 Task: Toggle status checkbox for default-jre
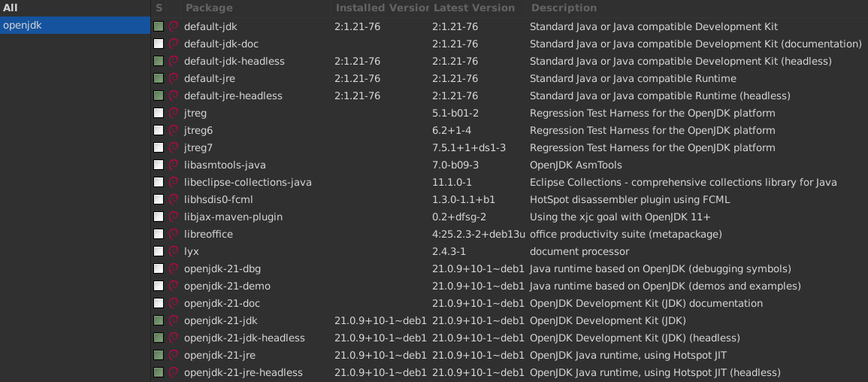(159, 79)
